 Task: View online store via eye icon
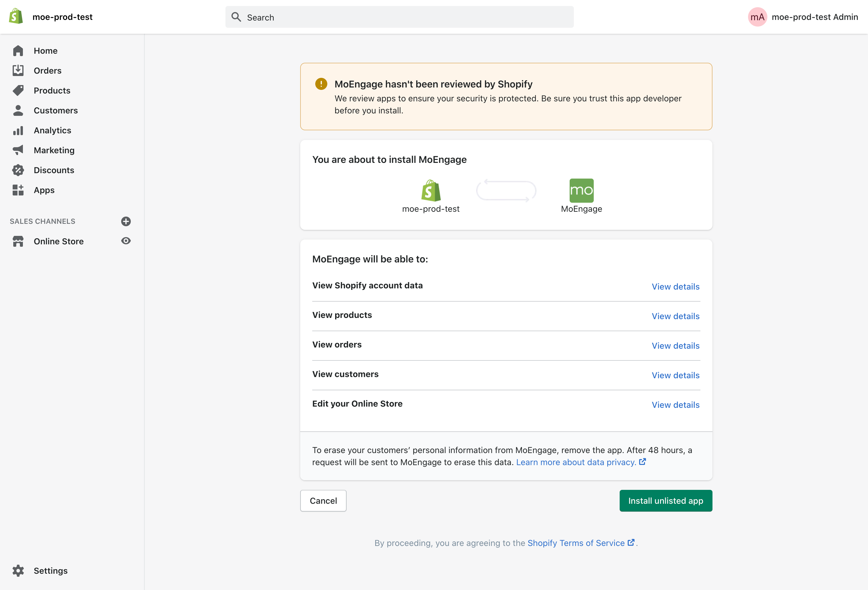click(126, 241)
